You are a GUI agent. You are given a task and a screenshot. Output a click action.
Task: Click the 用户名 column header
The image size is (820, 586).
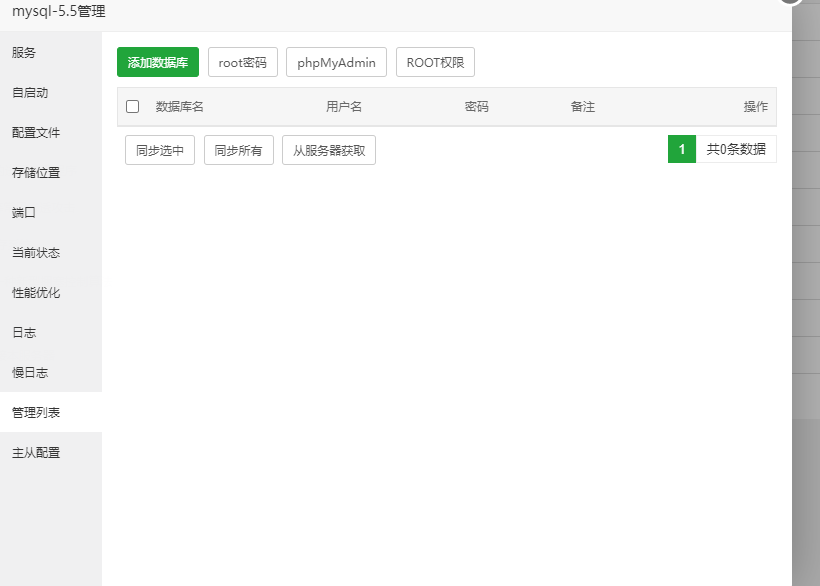(x=344, y=107)
